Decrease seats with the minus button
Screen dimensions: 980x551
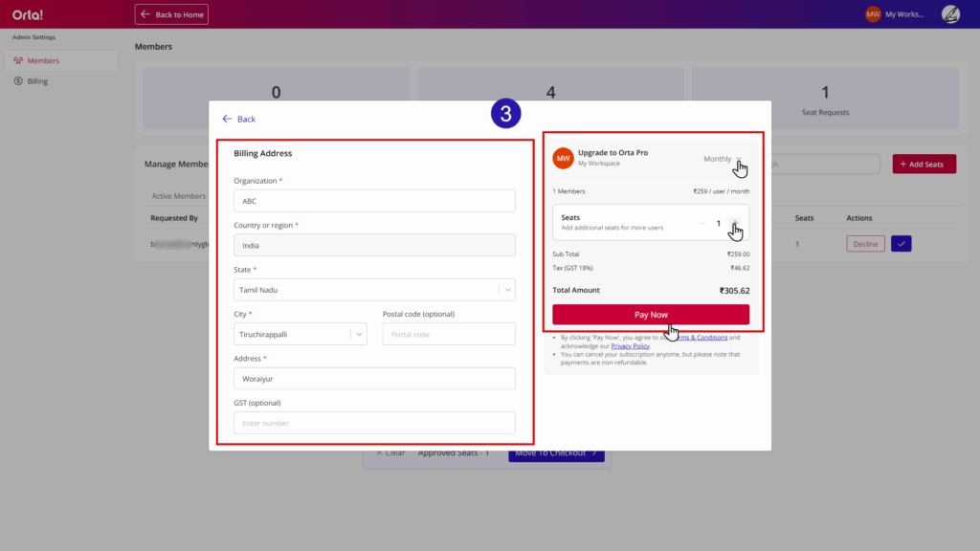pyautogui.click(x=702, y=223)
